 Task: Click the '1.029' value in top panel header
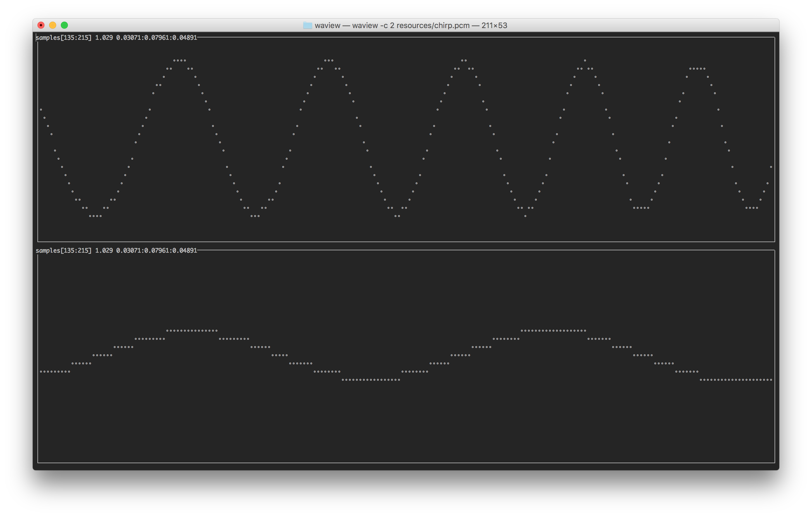pos(104,38)
